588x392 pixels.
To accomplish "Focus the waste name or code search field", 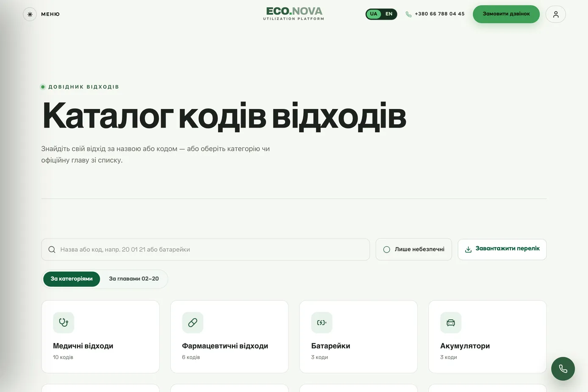I will coord(205,250).
